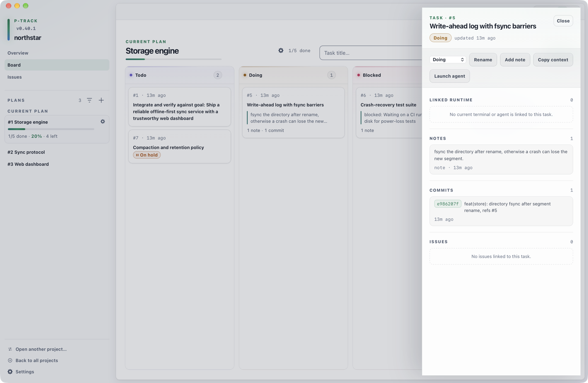Click 'No issues linked to this task.' box
This screenshot has width=588, height=383.
coord(501,256)
